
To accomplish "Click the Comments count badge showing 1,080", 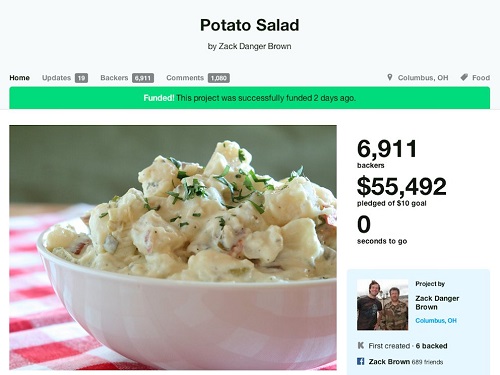I will click(x=219, y=78).
